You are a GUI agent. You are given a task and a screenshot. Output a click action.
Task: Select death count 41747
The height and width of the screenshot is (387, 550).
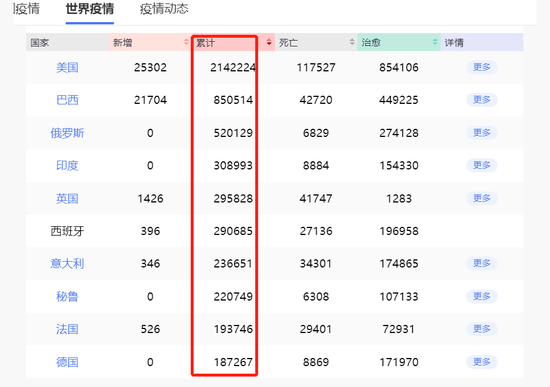pos(316,199)
